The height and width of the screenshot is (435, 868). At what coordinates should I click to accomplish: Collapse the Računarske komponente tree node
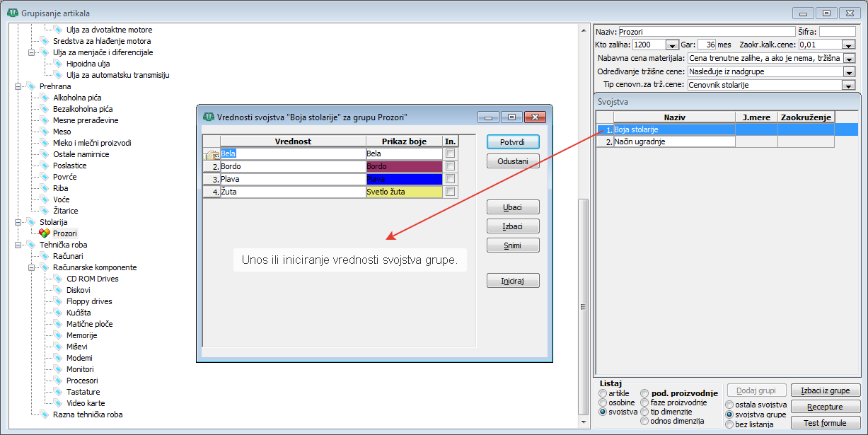pos(31,267)
